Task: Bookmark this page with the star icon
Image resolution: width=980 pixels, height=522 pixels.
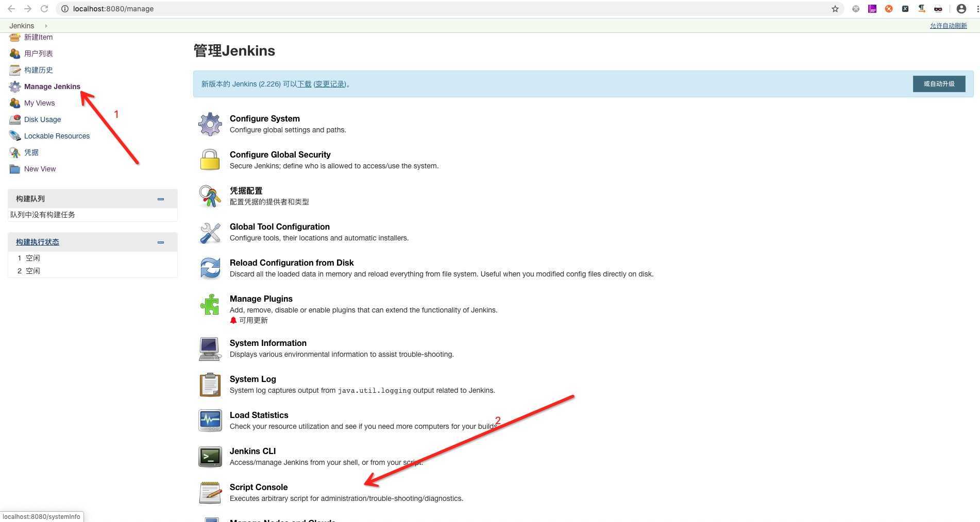Action: [835, 9]
